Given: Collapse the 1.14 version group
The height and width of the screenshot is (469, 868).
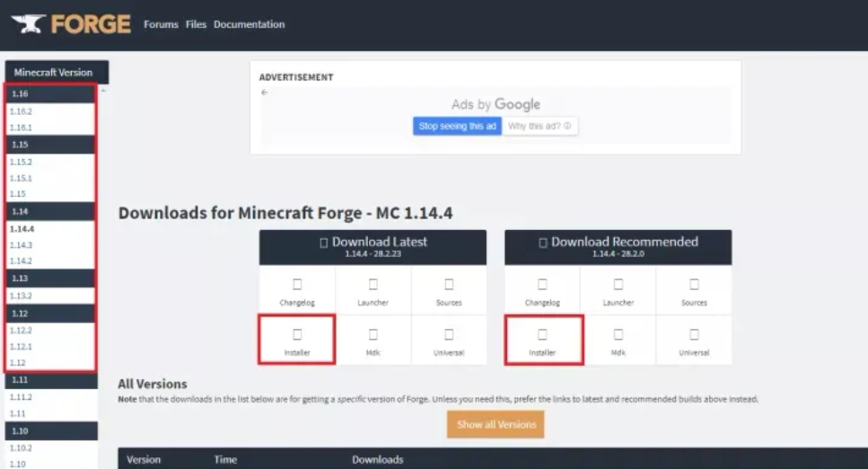Looking at the screenshot, I should (x=51, y=211).
